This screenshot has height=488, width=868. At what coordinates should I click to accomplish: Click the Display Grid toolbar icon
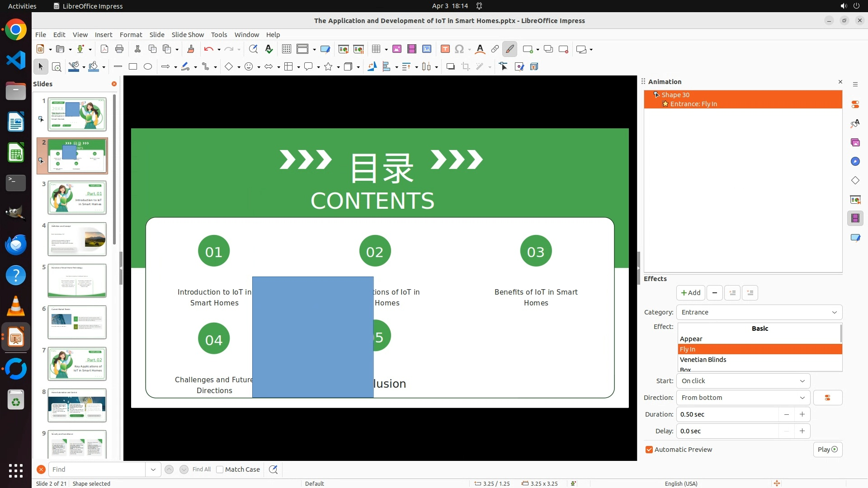coord(286,49)
